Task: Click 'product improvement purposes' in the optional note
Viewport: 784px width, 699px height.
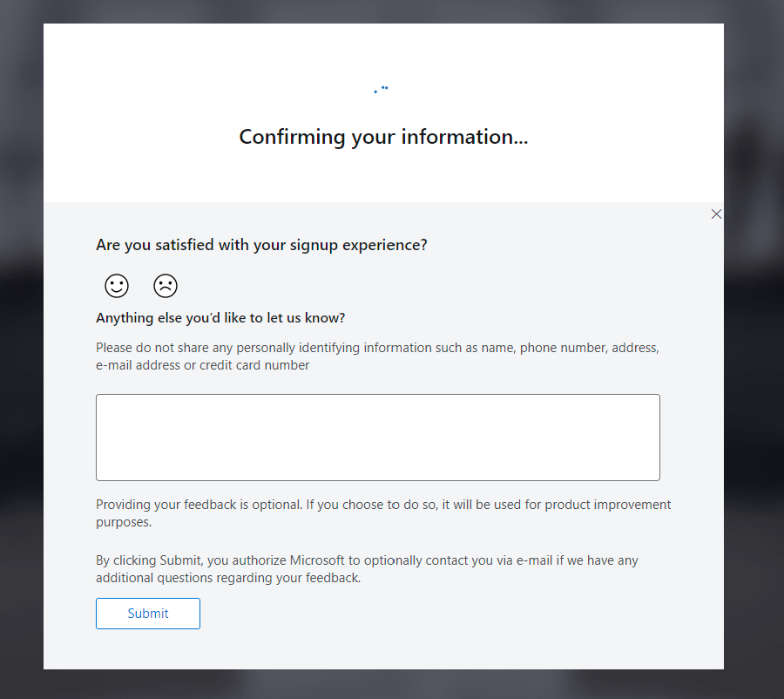Action: pyautogui.click(x=601, y=506)
